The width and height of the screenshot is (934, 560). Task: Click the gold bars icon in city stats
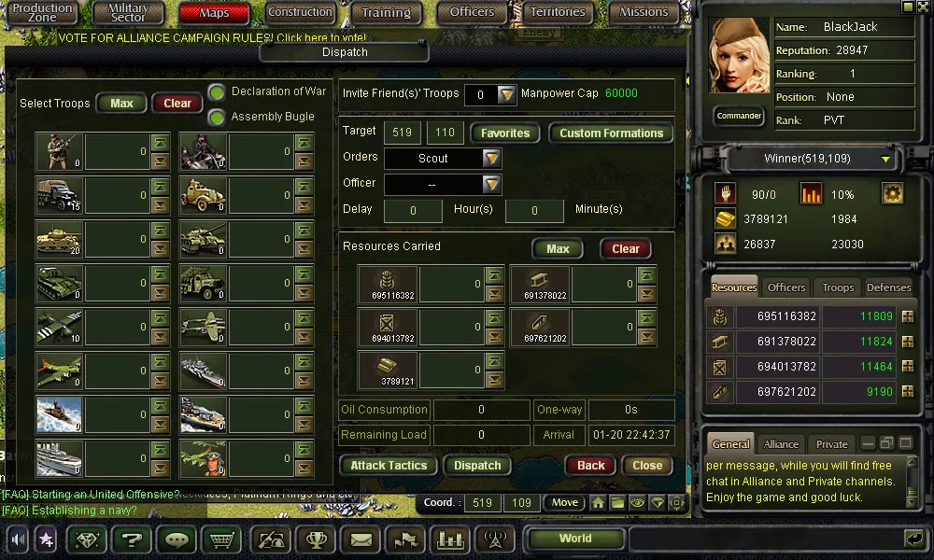(x=725, y=219)
